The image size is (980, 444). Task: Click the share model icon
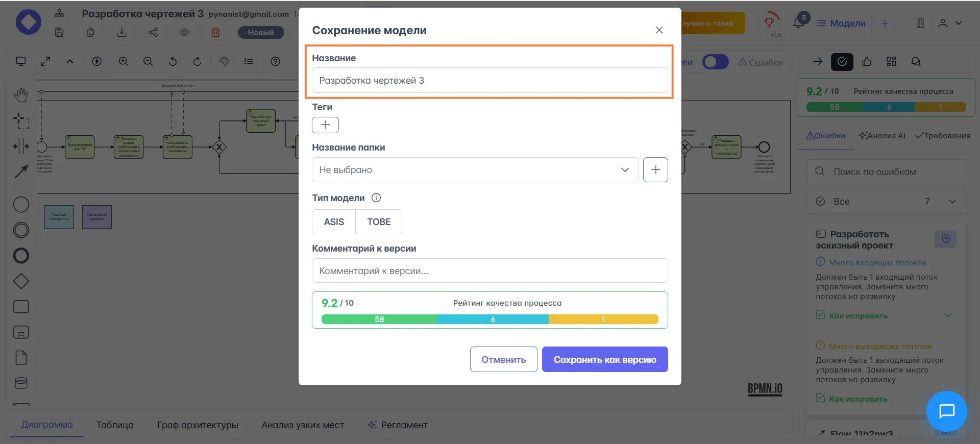point(153,32)
